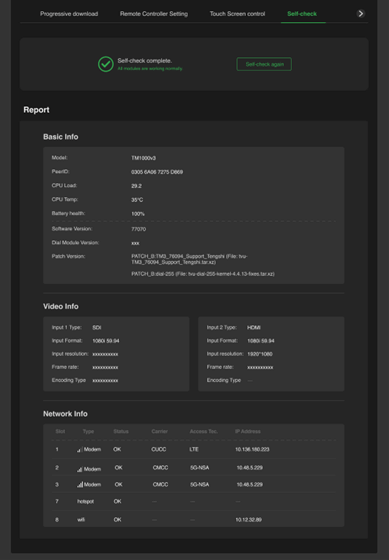Click the Software Version value 77070

138,229
